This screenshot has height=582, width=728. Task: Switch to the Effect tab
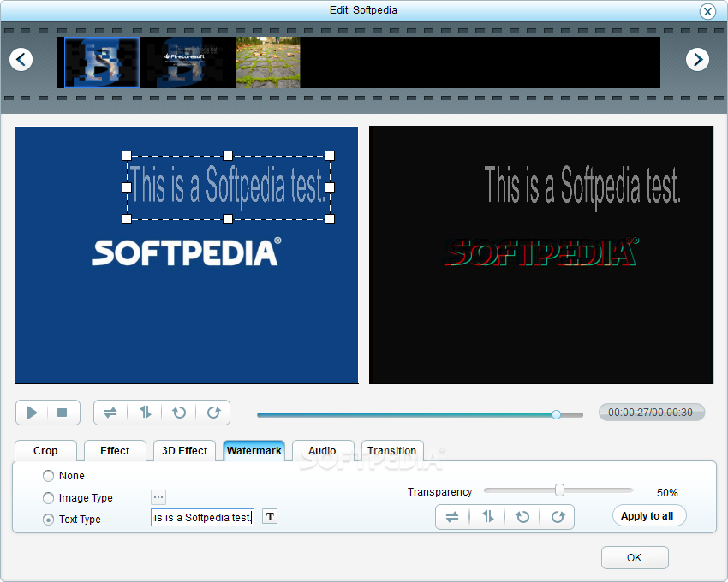click(115, 451)
